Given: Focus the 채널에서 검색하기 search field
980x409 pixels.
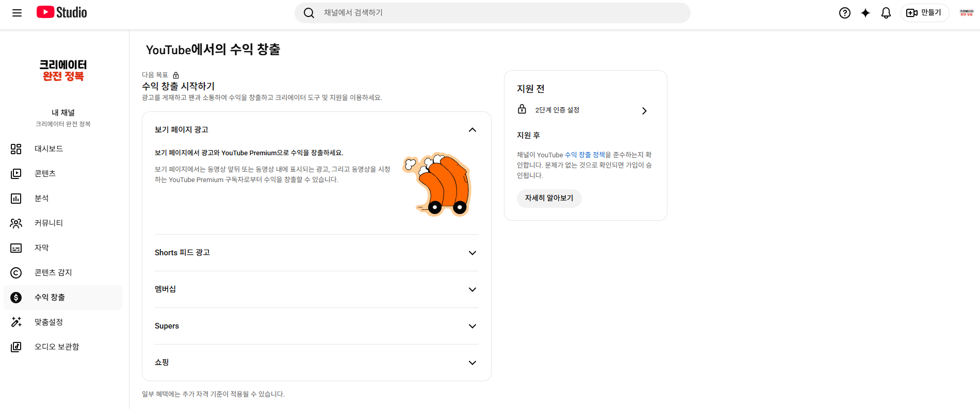Looking at the screenshot, I should (492, 13).
